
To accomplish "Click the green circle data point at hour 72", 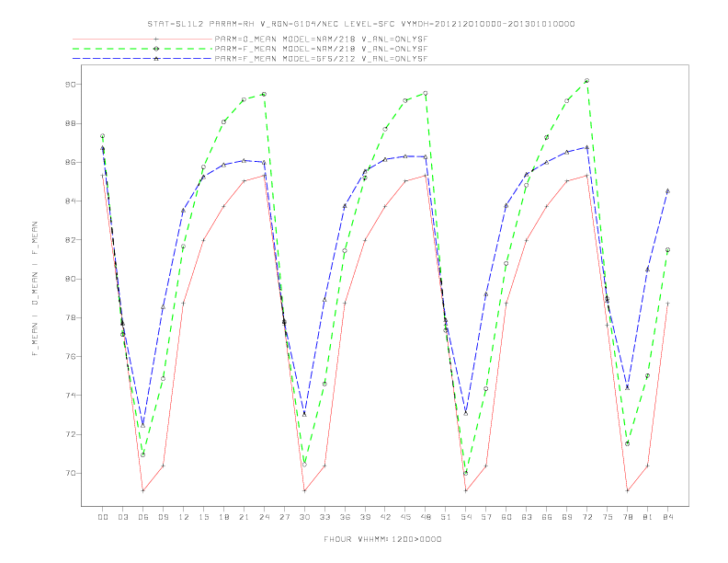I will click(x=586, y=81).
